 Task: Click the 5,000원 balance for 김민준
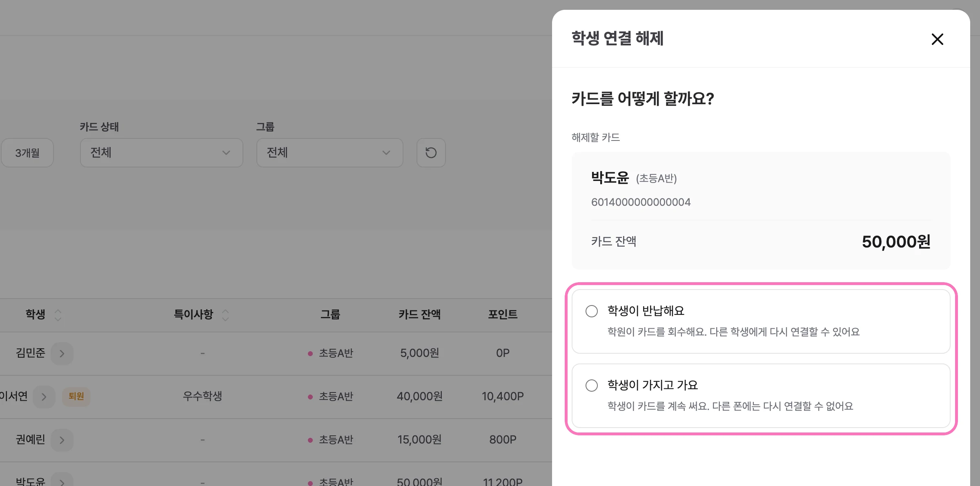click(420, 353)
